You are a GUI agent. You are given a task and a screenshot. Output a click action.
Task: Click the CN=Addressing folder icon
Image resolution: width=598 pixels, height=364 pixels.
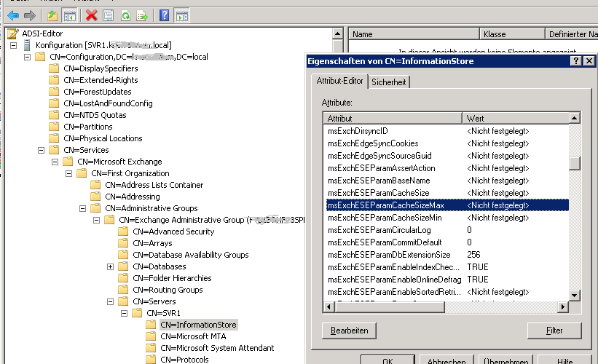point(95,197)
